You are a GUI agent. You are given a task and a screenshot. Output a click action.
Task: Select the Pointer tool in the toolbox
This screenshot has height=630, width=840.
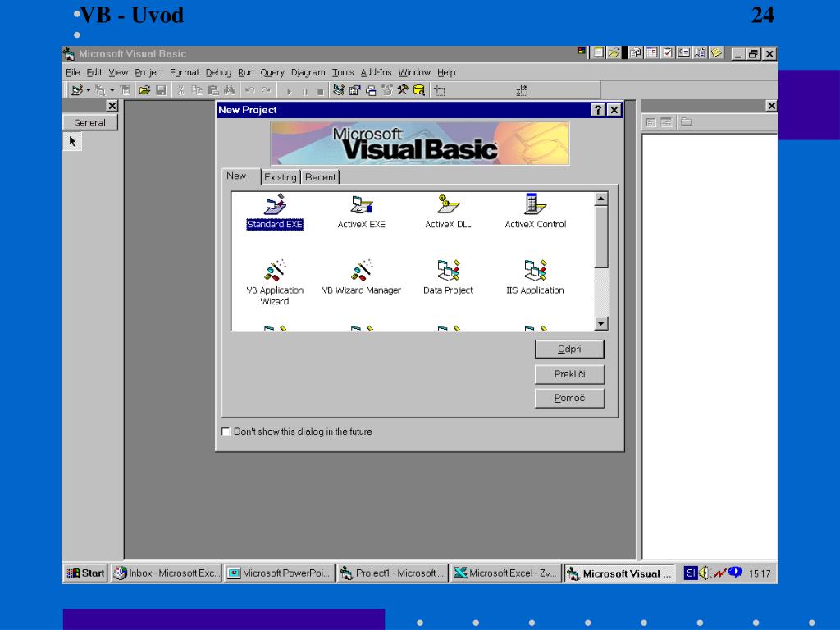tap(72, 141)
